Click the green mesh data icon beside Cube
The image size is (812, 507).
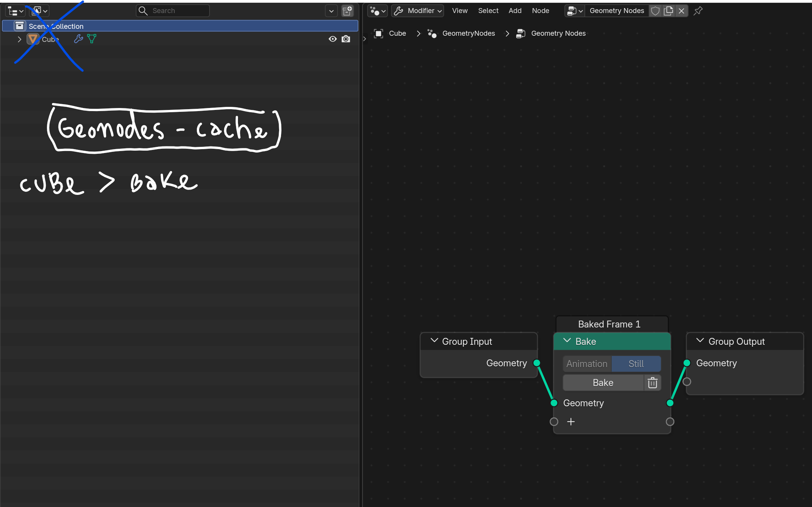pos(92,39)
